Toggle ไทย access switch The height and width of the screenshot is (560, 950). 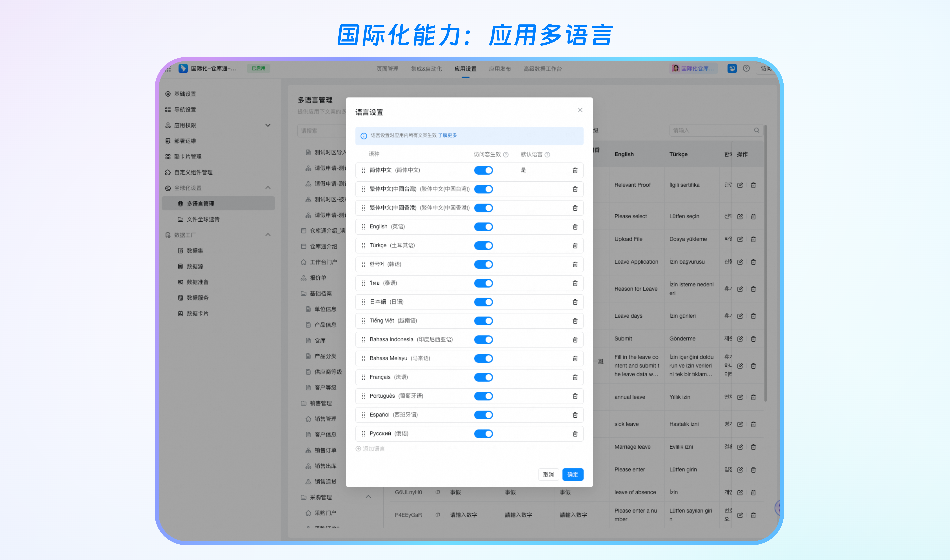pyautogui.click(x=483, y=283)
